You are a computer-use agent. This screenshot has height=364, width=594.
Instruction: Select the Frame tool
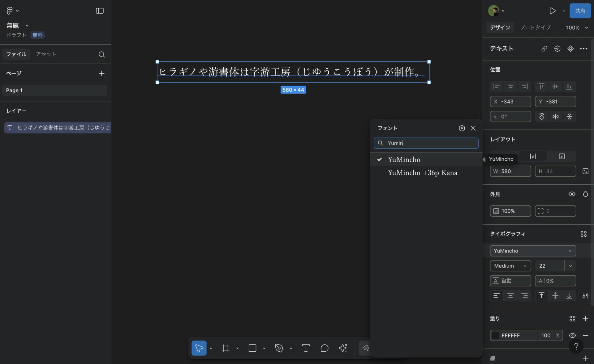[x=226, y=348]
